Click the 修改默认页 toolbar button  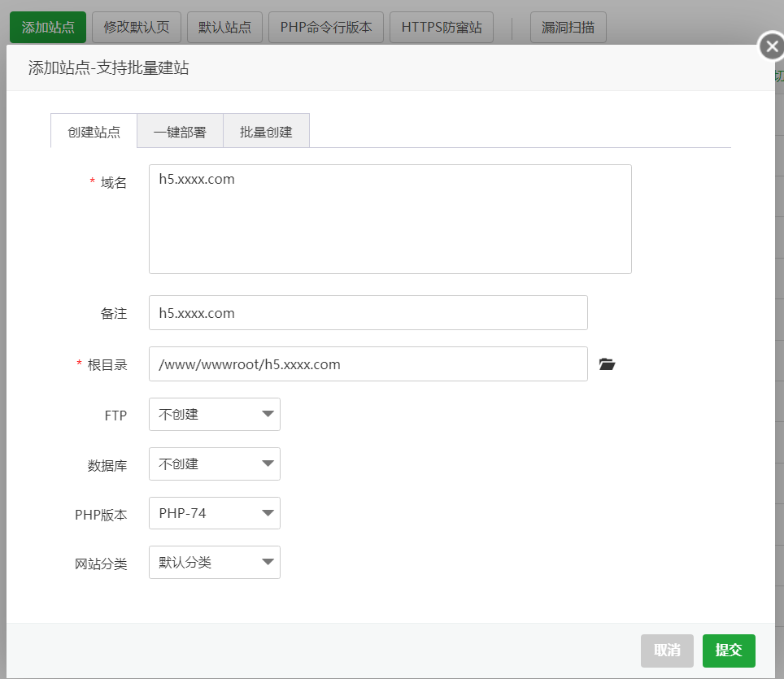(x=137, y=27)
